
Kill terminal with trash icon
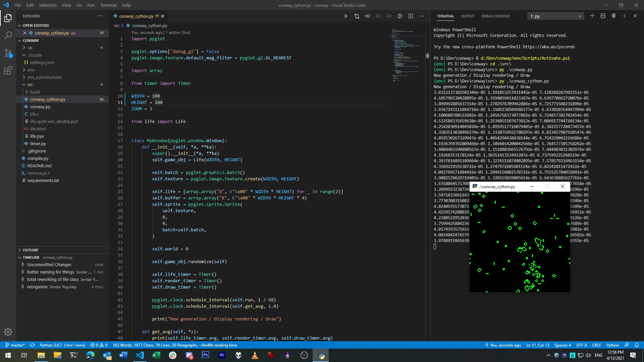click(613, 16)
